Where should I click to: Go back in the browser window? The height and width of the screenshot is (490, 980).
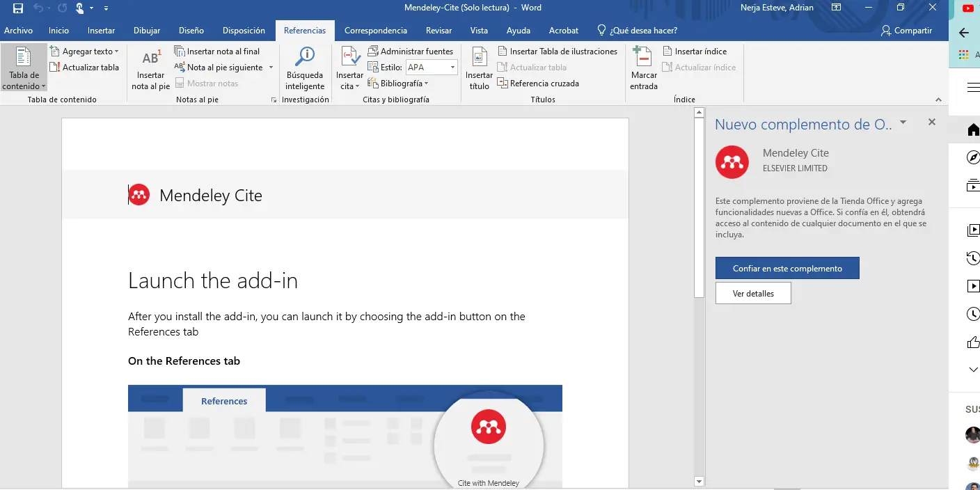point(964,33)
